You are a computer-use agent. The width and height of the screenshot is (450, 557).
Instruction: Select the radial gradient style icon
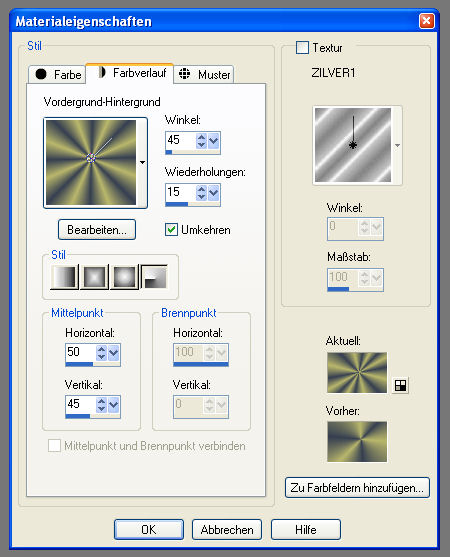[154, 277]
